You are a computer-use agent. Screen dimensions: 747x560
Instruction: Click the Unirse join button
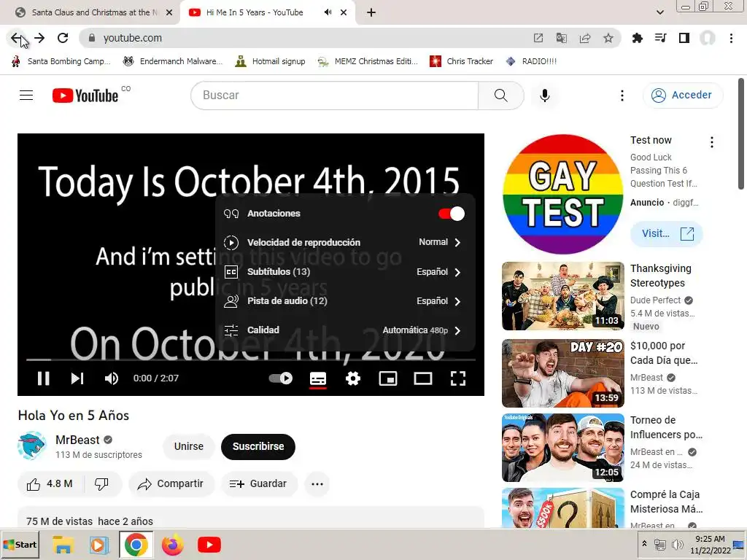click(x=189, y=446)
